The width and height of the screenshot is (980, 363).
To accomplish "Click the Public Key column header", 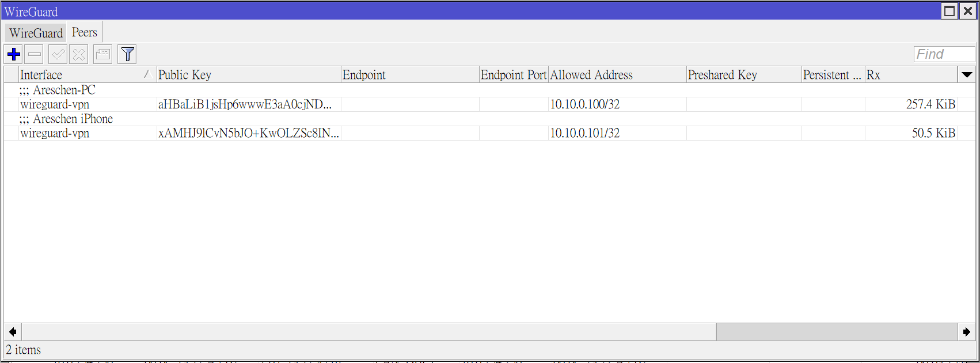I will click(x=248, y=75).
